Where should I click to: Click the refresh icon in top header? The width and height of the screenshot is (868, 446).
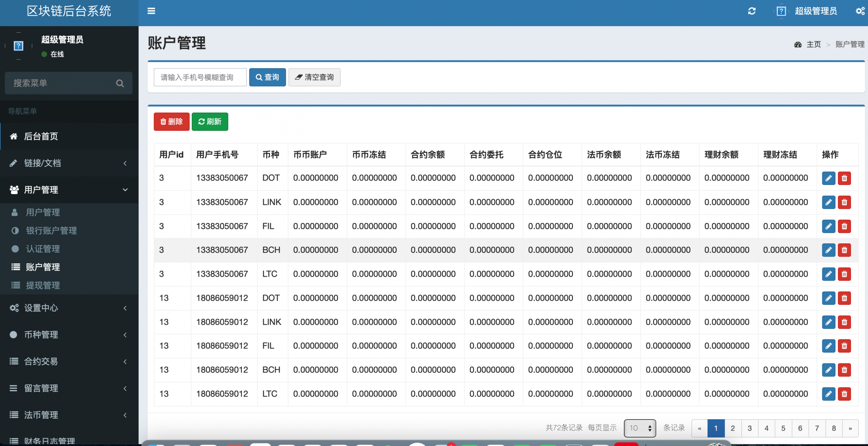tap(752, 11)
